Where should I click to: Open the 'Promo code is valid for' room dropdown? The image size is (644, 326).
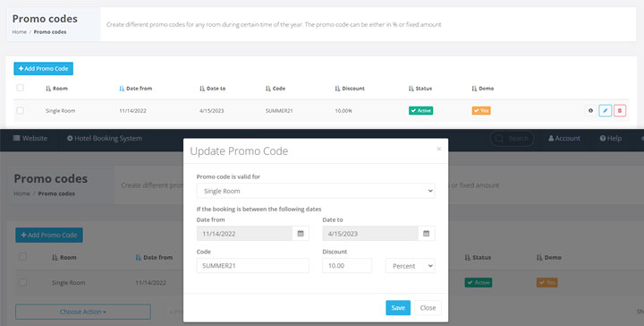[x=316, y=191]
